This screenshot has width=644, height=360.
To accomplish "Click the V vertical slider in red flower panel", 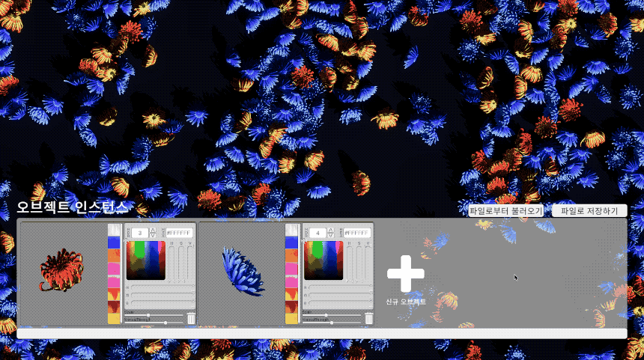I will click(190, 263).
